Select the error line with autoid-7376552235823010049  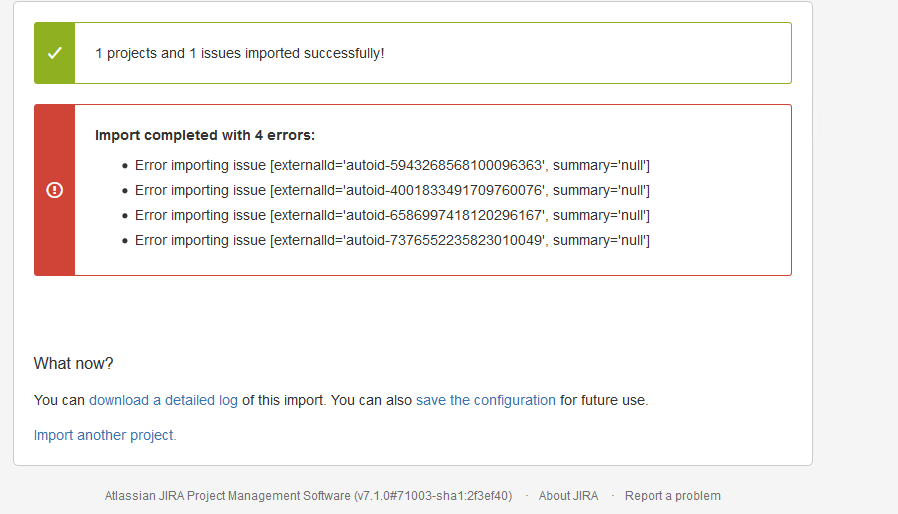pos(392,240)
